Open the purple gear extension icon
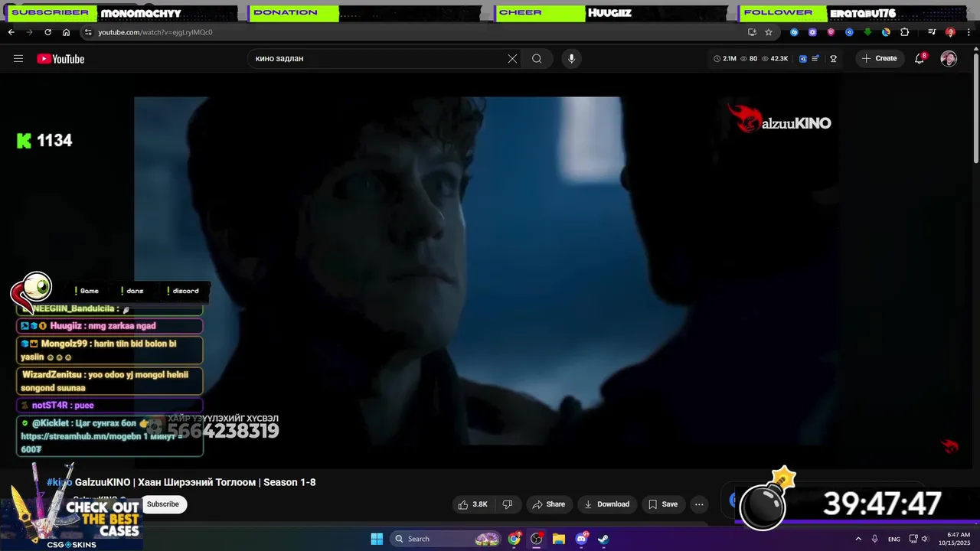The width and height of the screenshot is (980, 551). point(812,32)
